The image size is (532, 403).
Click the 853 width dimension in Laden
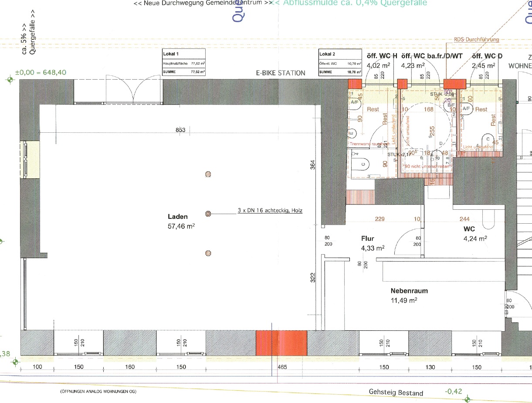click(180, 130)
